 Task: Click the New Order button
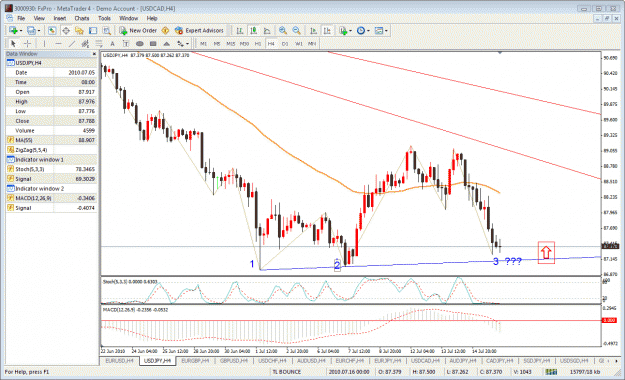(138, 30)
